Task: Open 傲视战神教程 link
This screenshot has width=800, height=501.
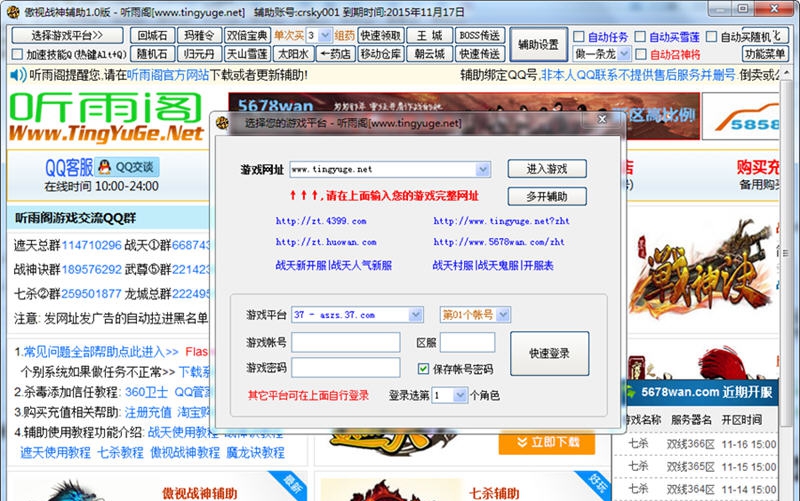Action: tap(185, 453)
